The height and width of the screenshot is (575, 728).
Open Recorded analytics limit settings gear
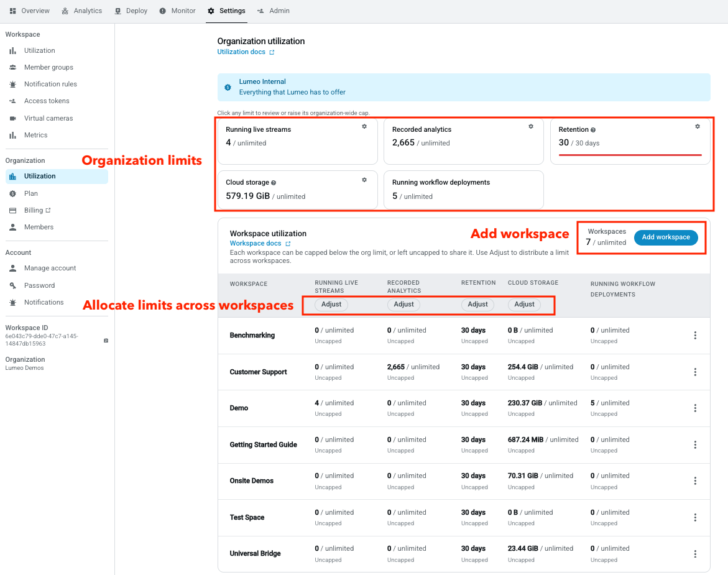[x=531, y=126]
